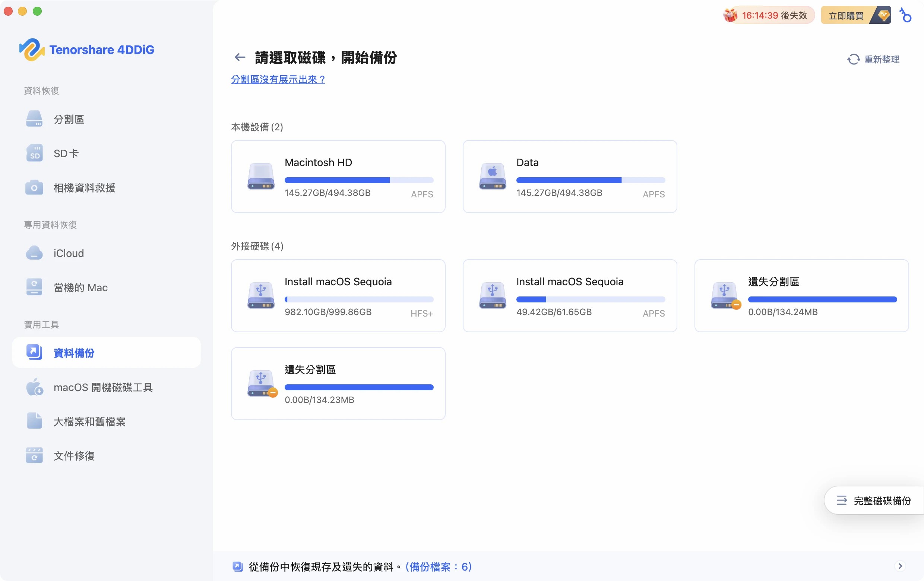Screen dimensions: 924x581
Task: Choose the HFS+ Install macOS Sequoia drive
Action: pyautogui.click(x=338, y=296)
